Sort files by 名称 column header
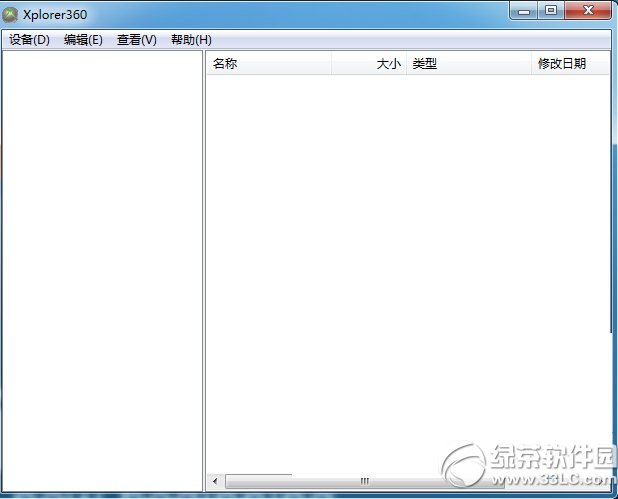Viewport: 618px width, 499px height. (269, 63)
